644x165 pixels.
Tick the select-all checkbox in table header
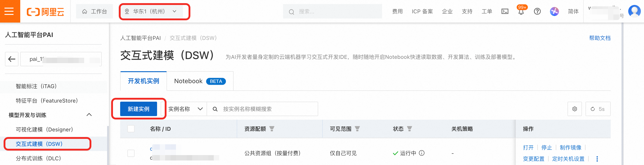pyautogui.click(x=131, y=129)
